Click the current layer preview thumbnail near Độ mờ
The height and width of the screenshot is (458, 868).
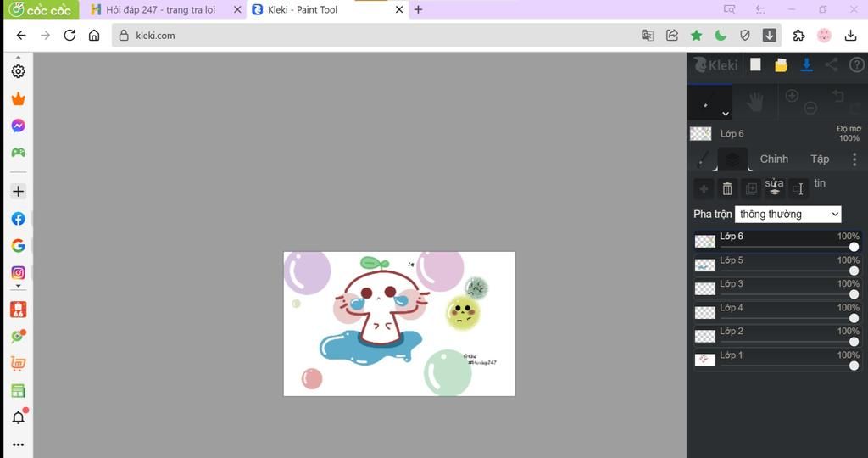pos(701,133)
